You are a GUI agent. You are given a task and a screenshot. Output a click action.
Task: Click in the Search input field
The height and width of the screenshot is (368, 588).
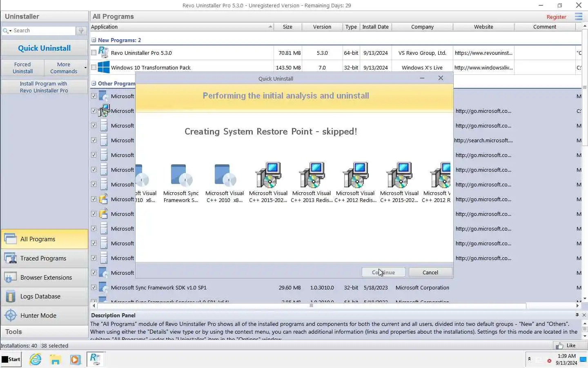click(x=44, y=31)
